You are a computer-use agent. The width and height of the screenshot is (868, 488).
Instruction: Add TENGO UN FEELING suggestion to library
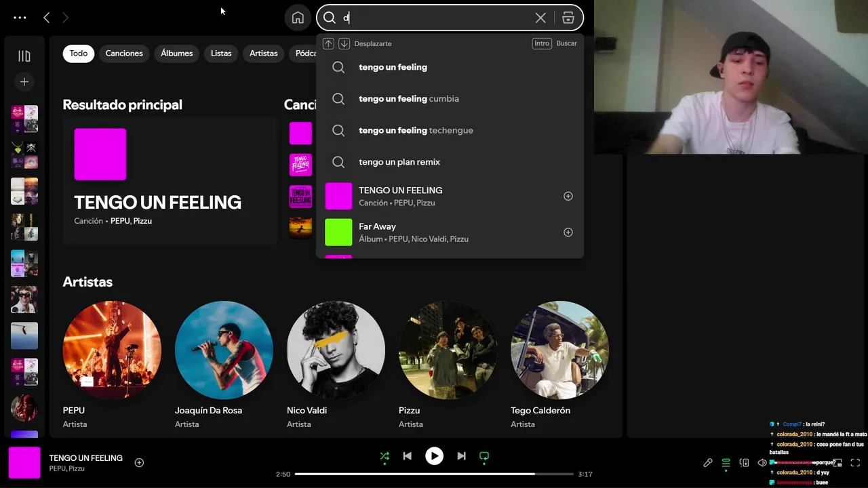click(568, 197)
